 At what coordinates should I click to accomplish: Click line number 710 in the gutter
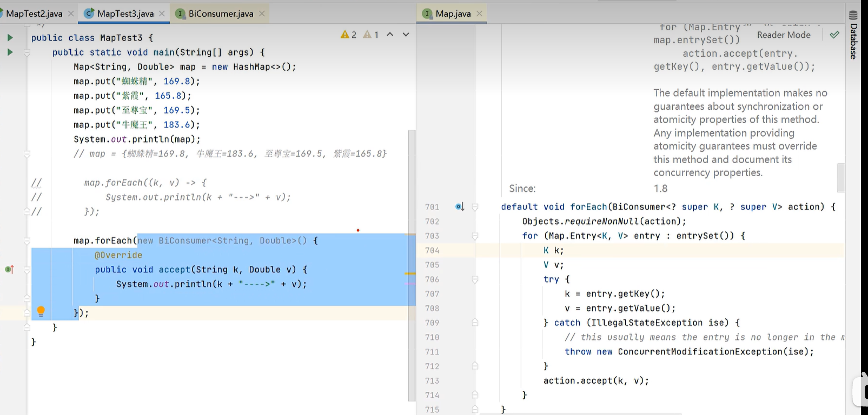pos(432,337)
